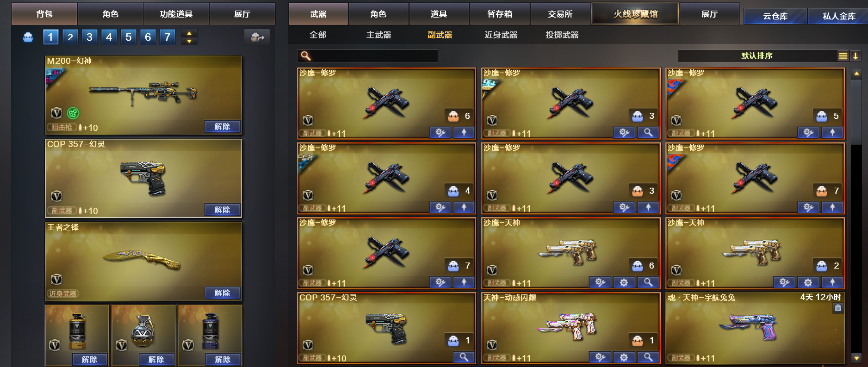Click the loadout page down arrow
The height and width of the screenshot is (367, 868).
click(189, 41)
